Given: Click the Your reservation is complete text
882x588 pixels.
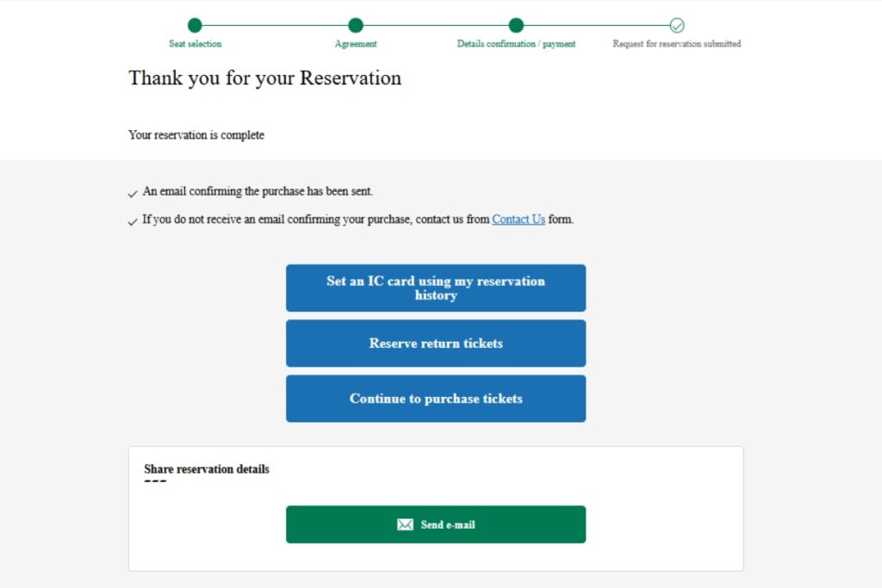Looking at the screenshot, I should click(196, 135).
